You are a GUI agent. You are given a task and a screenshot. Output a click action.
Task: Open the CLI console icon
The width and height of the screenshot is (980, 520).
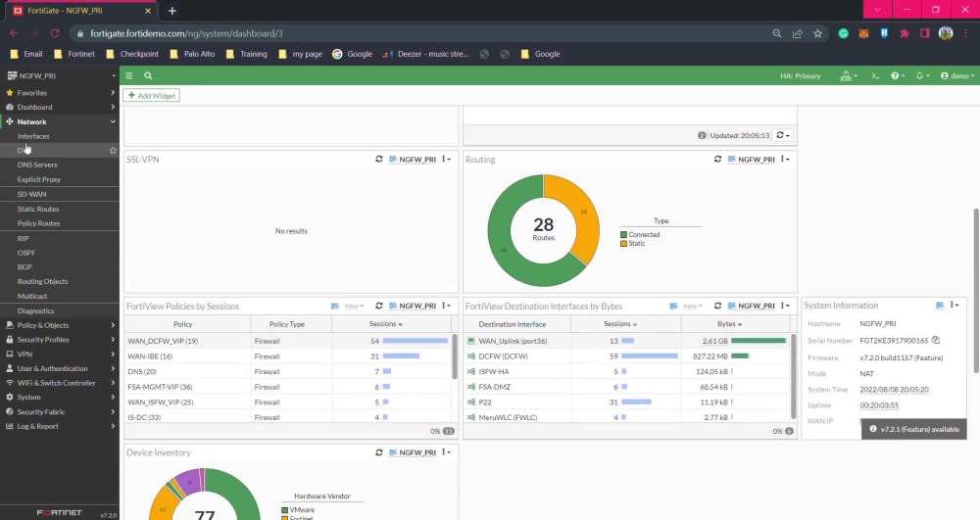click(875, 75)
